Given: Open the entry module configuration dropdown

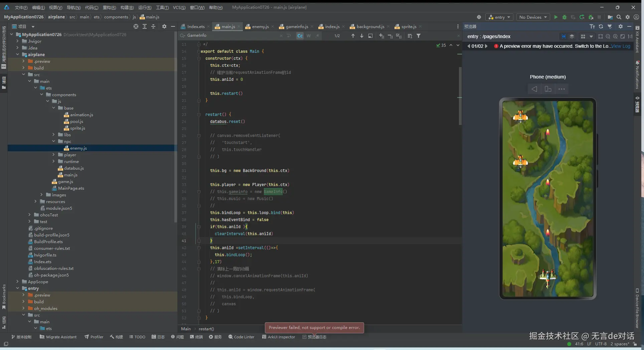Looking at the screenshot, I should (499, 17).
